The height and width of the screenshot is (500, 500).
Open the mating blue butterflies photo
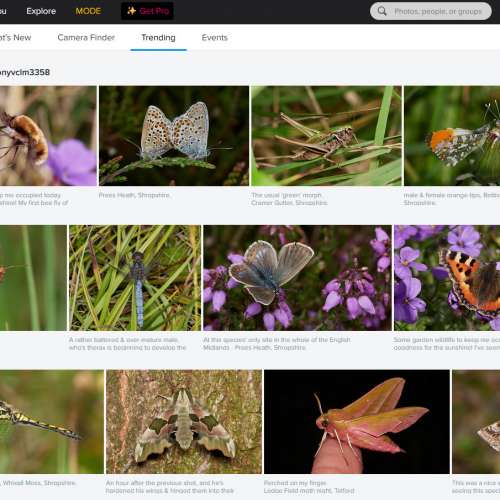[x=174, y=136]
